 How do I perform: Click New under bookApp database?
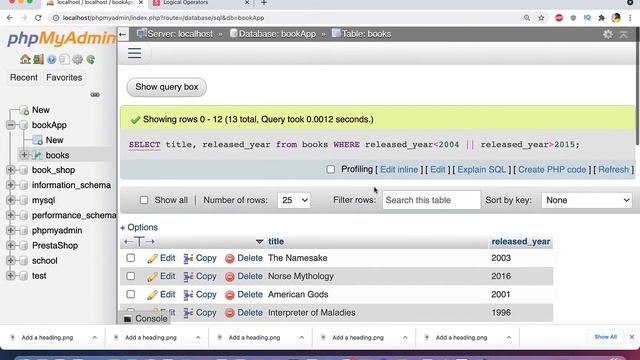coord(54,140)
